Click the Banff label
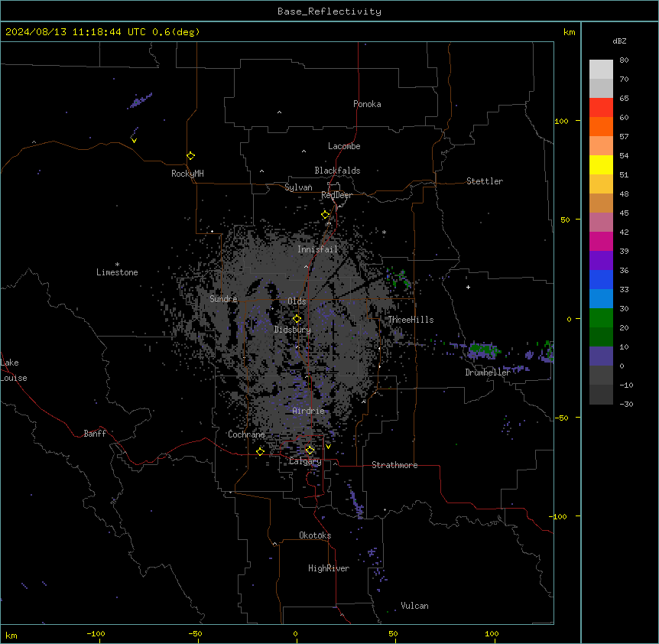Image resolution: width=659 pixels, height=644 pixels. [95, 434]
